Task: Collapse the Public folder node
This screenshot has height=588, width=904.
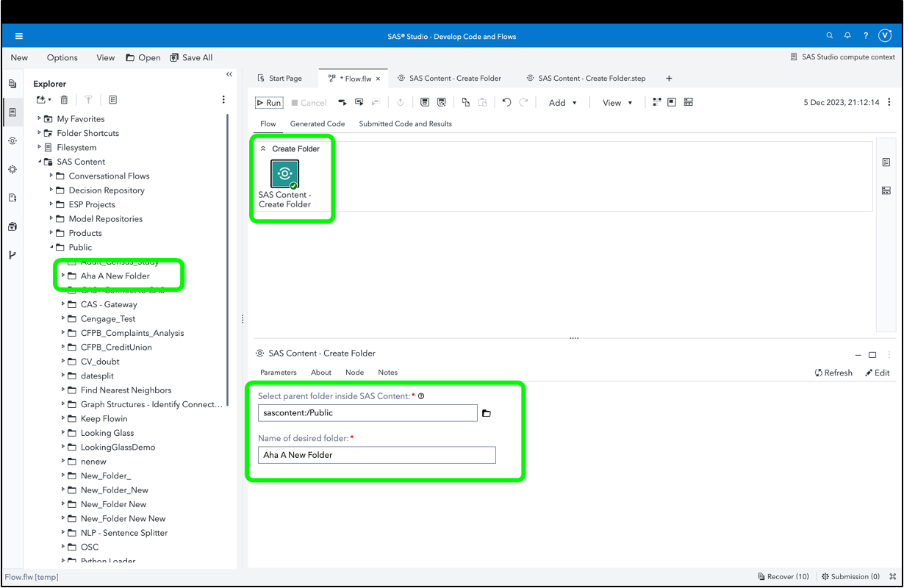Action: tap(51, 247)
